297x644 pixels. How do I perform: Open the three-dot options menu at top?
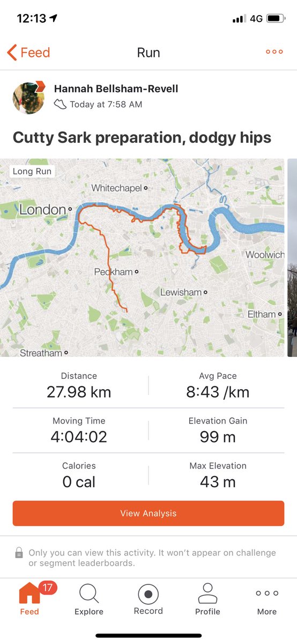coord(274,52)
